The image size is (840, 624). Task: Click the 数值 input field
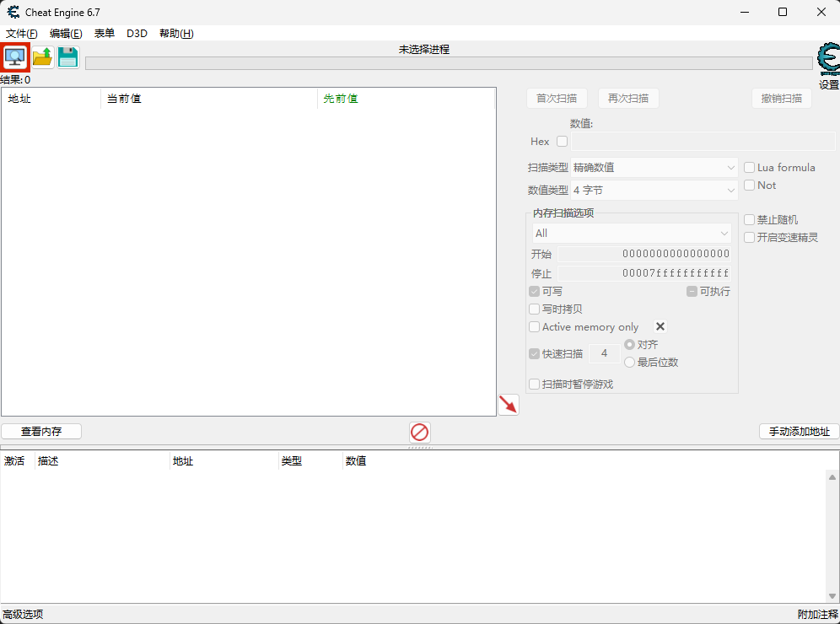point(703,142)
